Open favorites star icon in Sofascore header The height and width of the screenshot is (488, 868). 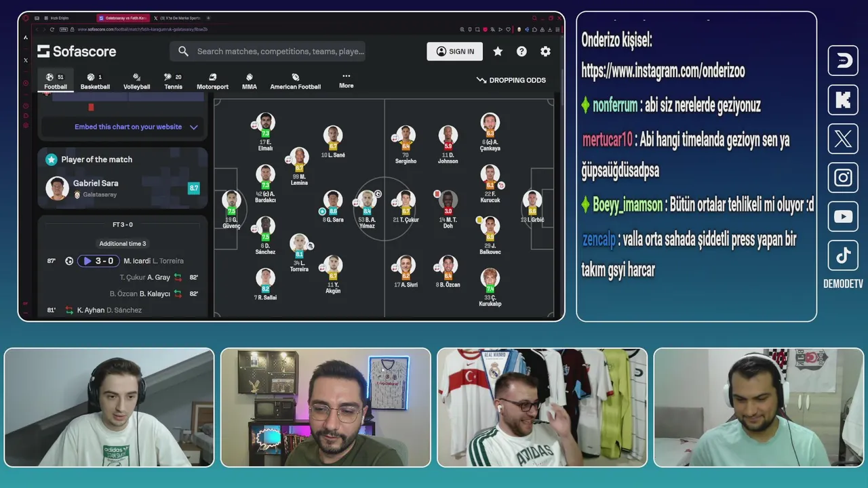pyautogui.click(x=498, y=52)
